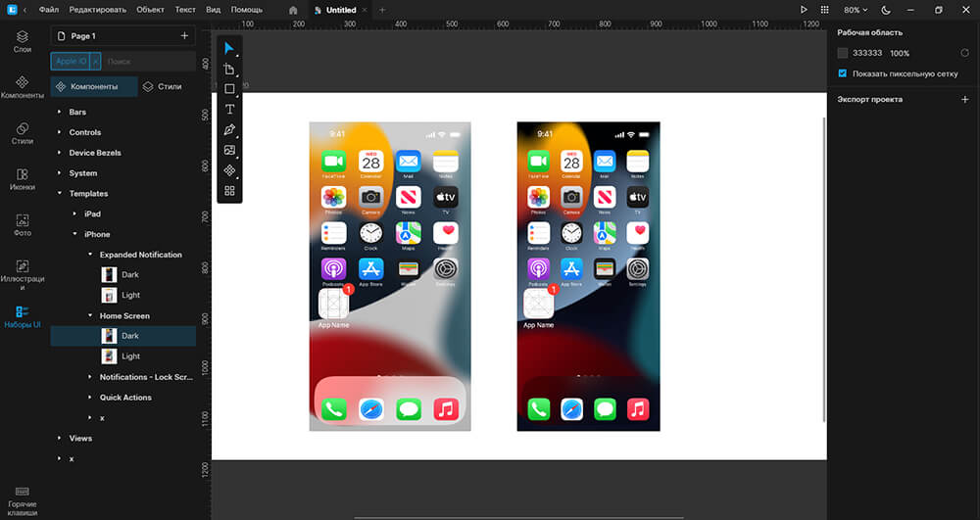Remove the Apple iOS filter tag

95,61
